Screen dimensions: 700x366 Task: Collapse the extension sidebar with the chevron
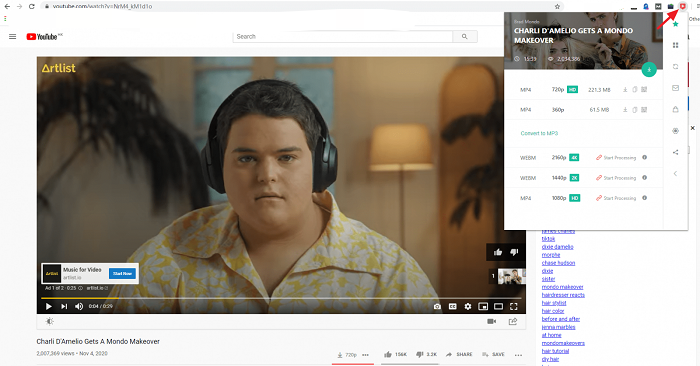coord(675,174)
